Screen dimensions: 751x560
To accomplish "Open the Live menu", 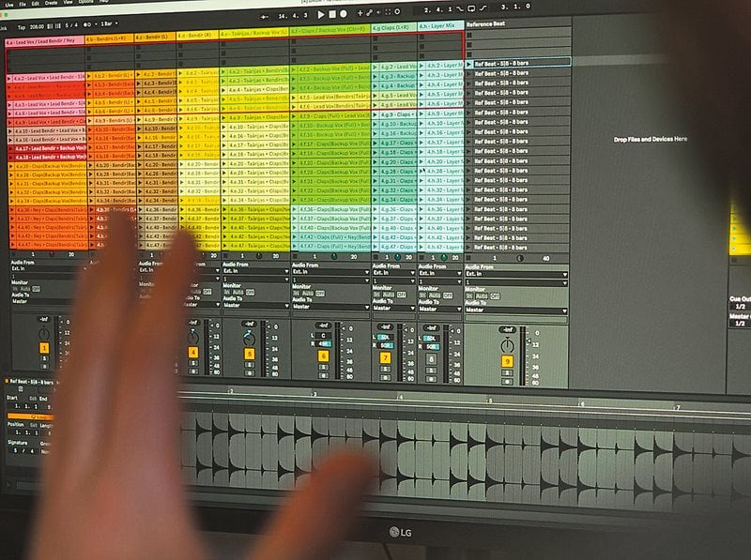I will tap(9, 5).
